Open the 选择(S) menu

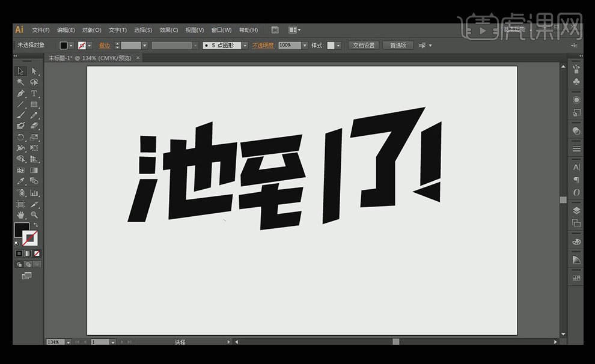click(143, 30)
